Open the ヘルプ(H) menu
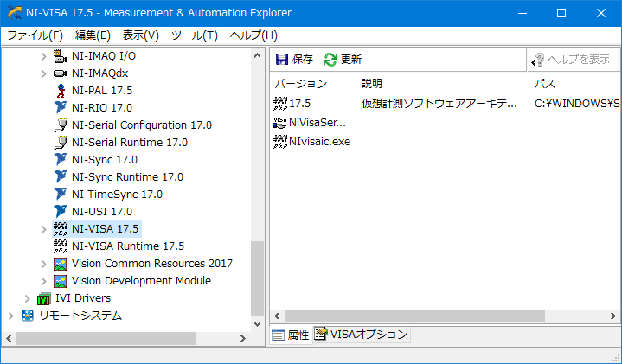This screenshot has width=622, height=364. 253,35
